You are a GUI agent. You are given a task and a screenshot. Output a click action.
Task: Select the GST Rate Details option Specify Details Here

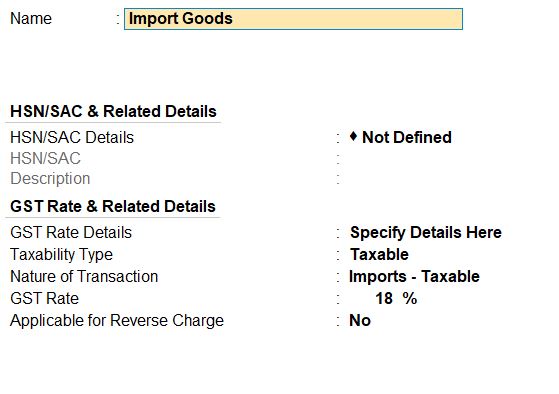[426, 232]
